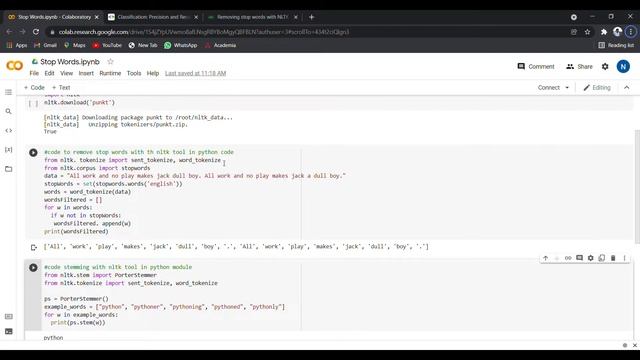Open the Last saved revision link
Screen dimensions: 640x360
(x=196, y=73)
